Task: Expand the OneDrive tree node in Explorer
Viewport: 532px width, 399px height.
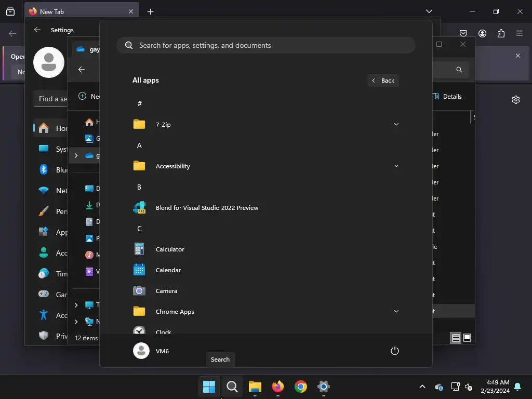Action: (76, 155)
